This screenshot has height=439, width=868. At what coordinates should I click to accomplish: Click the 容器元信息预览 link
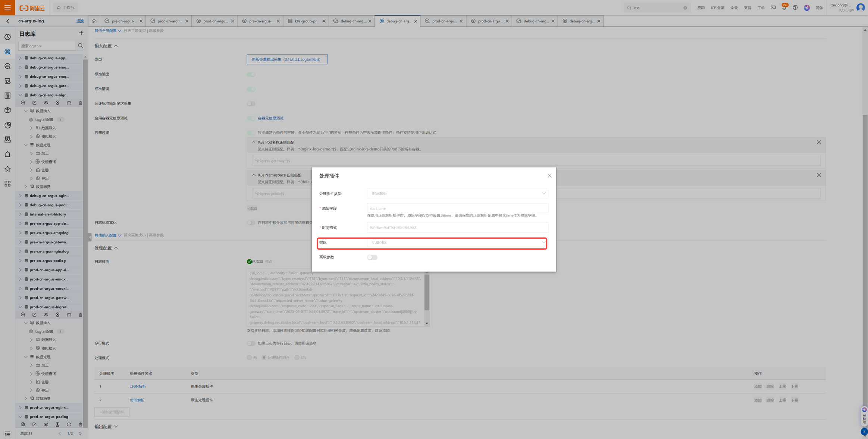tap(270, 118)
